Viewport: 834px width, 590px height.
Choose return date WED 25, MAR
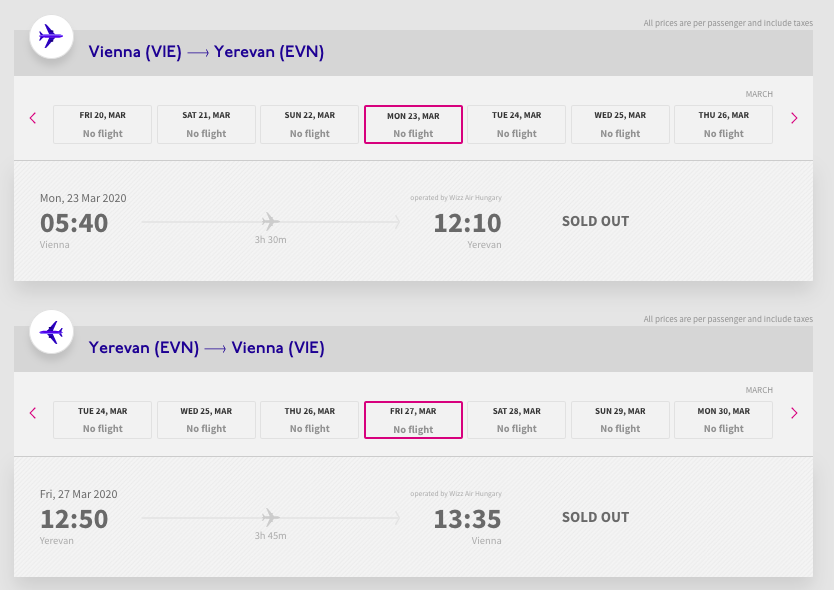(206, 420)
